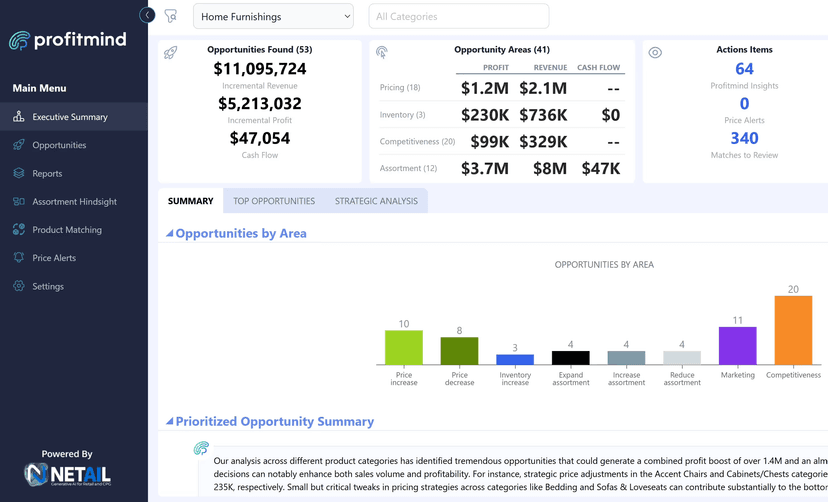The image size is (828, 502).
Task: Switch to the Top Opportunities tab
Action: pos(274,201)
